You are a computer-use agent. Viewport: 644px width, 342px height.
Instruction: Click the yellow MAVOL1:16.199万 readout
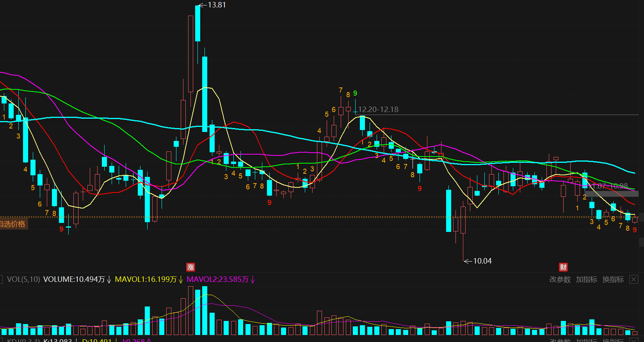(x=146, y=280)
